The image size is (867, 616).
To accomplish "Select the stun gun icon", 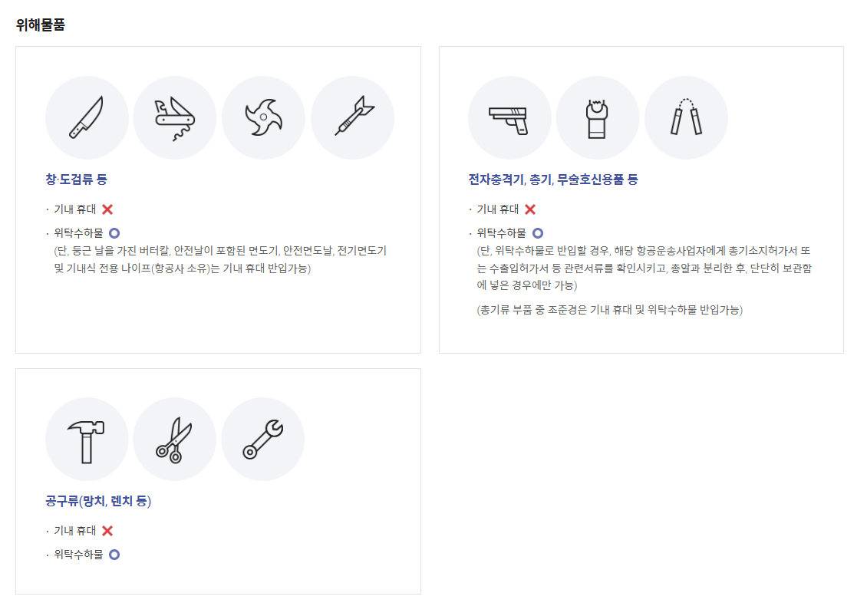I will click(x=598, y=117).
